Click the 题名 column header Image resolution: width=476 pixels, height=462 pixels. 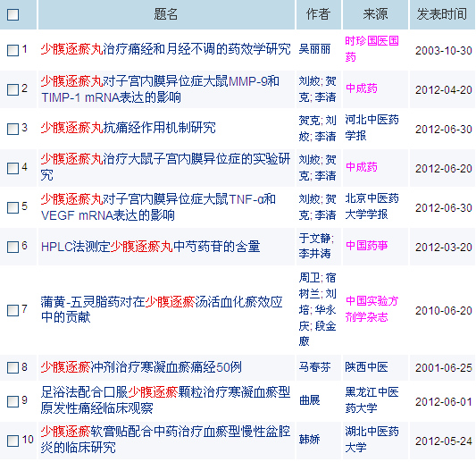(x=166, y=14)
